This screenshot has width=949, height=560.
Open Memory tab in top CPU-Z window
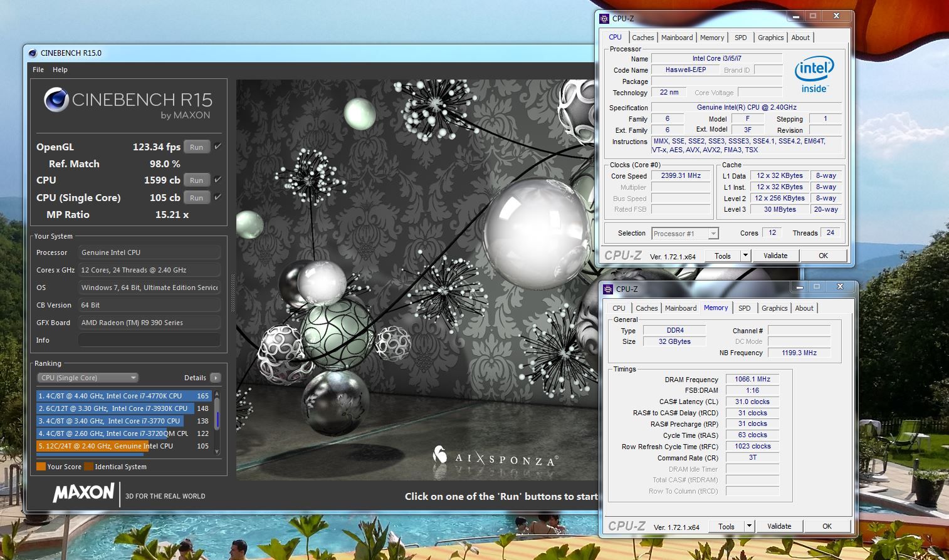point(712,38)
